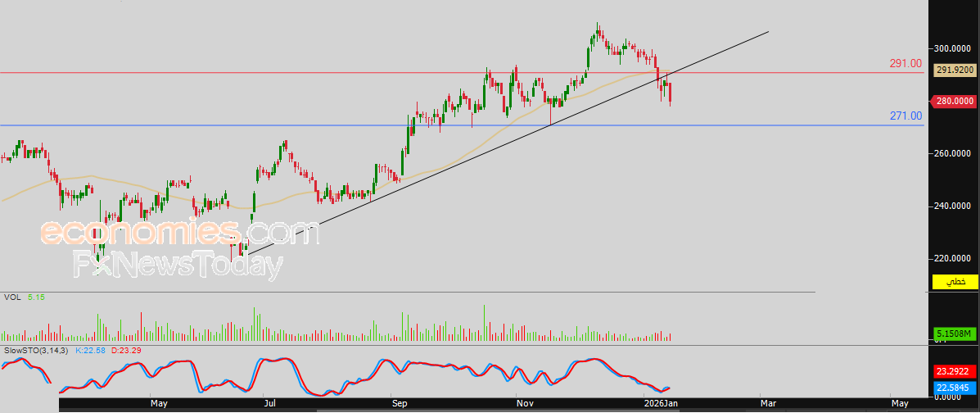
Task: Click the 300.0000 price axis label
Action: (x=953, y=48)
